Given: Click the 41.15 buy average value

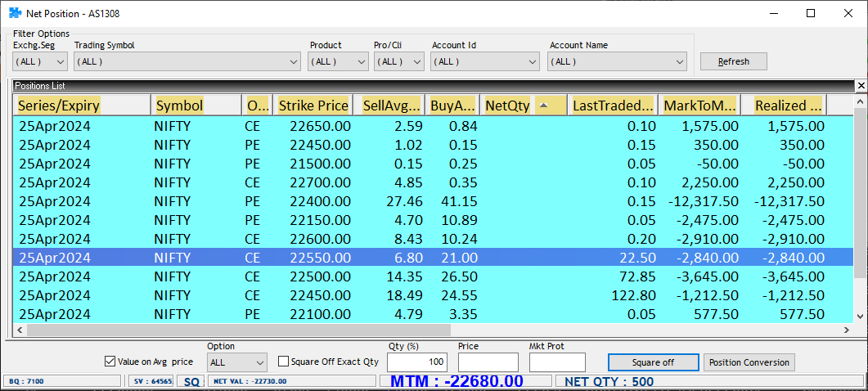Looking at the screenshot, I should (460, 201).
